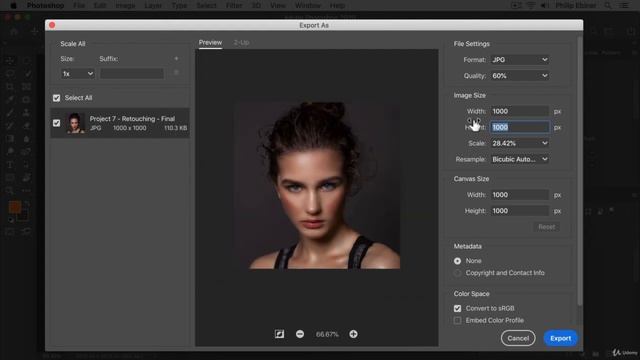Viewport: 640px width, 360px height.
Task: Open the Help menu
Action: (x=337, y=5)
